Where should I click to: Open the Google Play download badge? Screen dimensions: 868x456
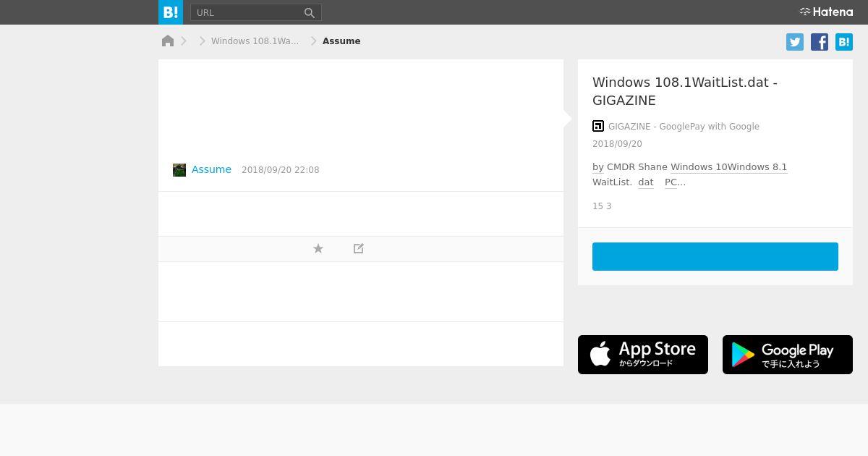(788, 355)
